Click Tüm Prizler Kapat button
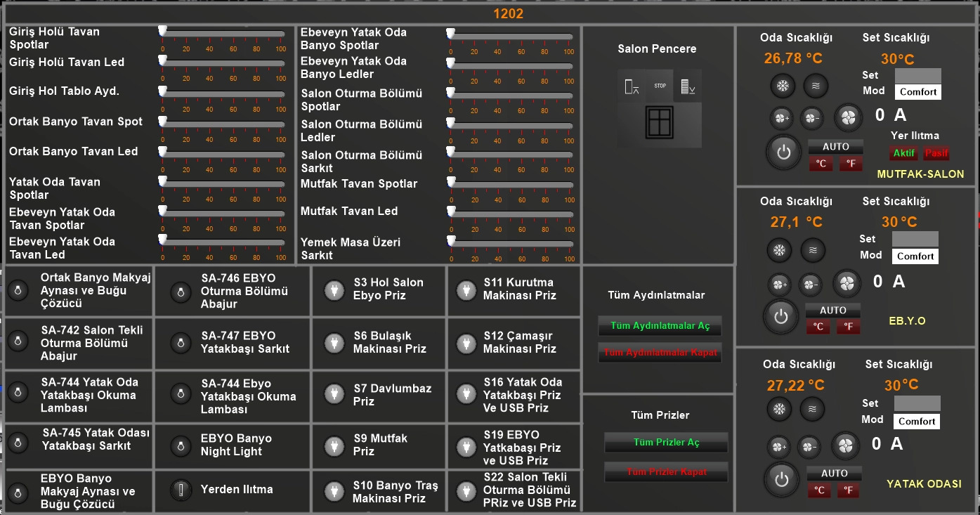This screenshot has width=980, height=515. coord(666,472)
